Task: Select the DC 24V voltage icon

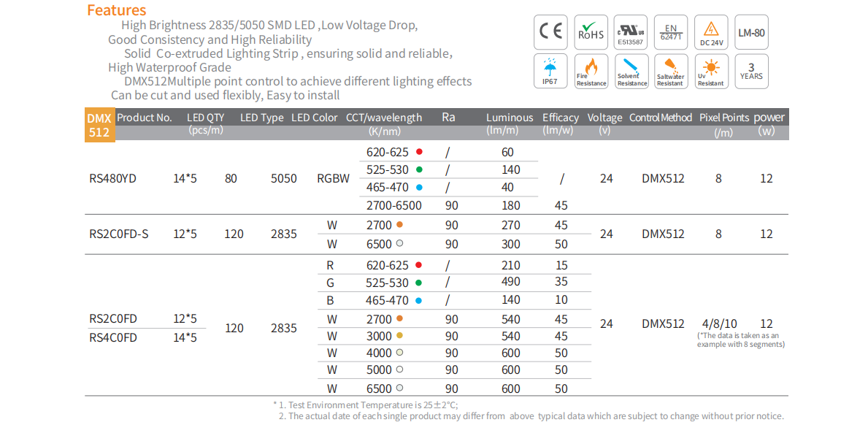Action: [710, 31]
